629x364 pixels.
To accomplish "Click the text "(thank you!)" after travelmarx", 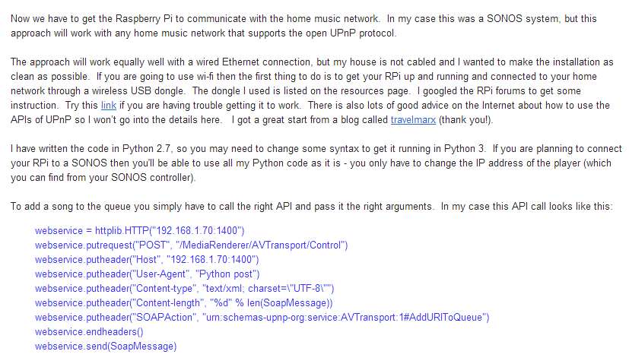I will [x=465, y=120].
